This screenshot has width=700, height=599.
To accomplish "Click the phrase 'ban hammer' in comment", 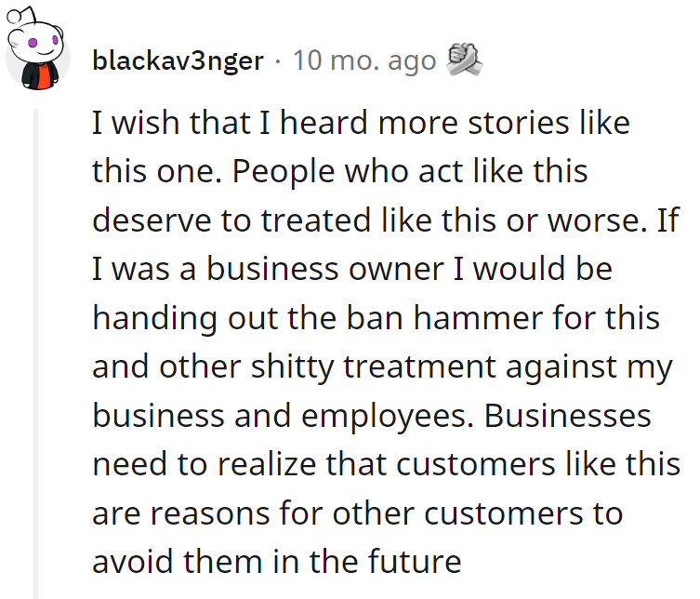I will [446, 318].
